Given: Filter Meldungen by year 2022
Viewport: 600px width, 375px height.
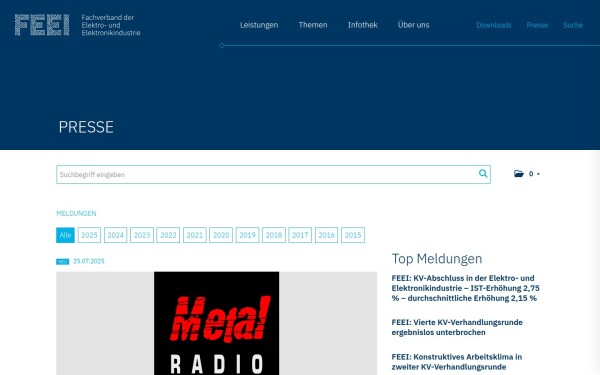Looking at the screenshot, I should coord(168,235).
